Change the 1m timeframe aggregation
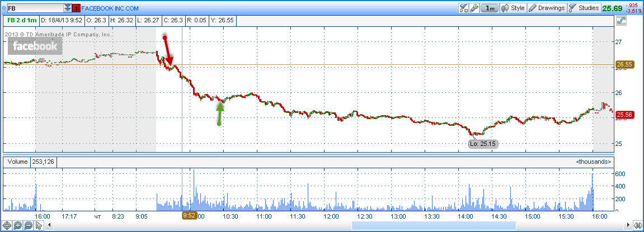The height and width of the screenshot is (232, 644). click(x=490, y=8)
